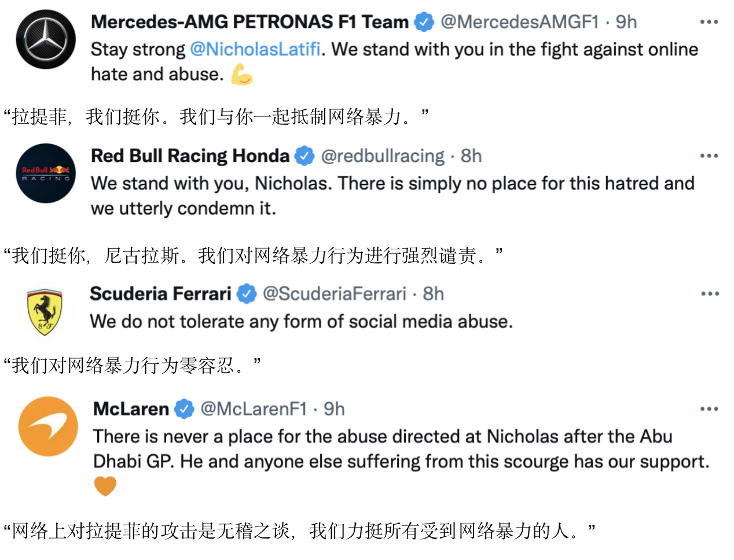This screenshot has height=560, width=734.
Task: Click the McLaren display name
Action: click(x=131, y=409)
